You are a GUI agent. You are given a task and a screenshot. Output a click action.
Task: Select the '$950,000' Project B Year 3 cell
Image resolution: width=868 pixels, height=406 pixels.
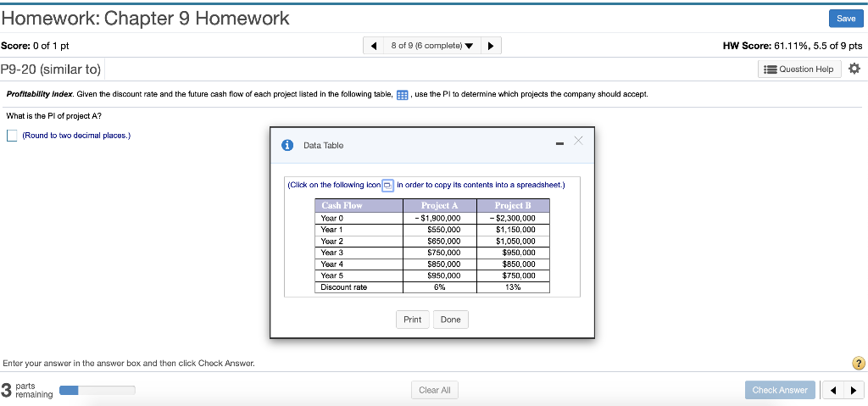click(513, 253)
